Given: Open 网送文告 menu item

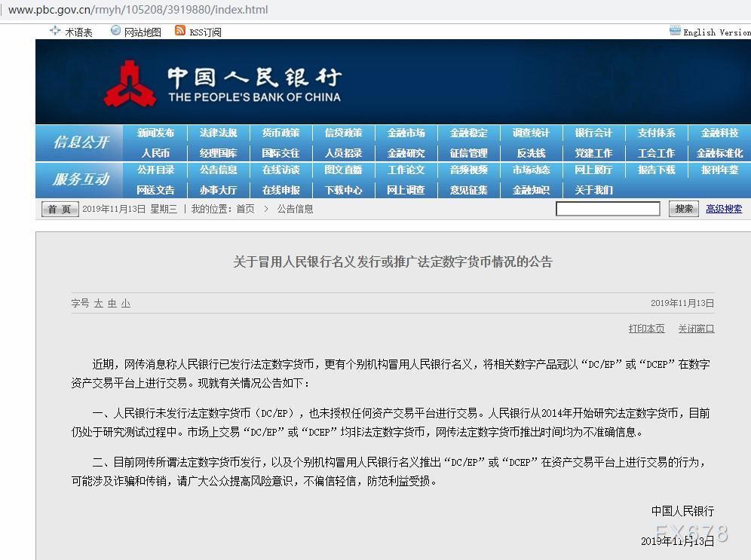Looking at the screenshot, I should pos(155,190).
